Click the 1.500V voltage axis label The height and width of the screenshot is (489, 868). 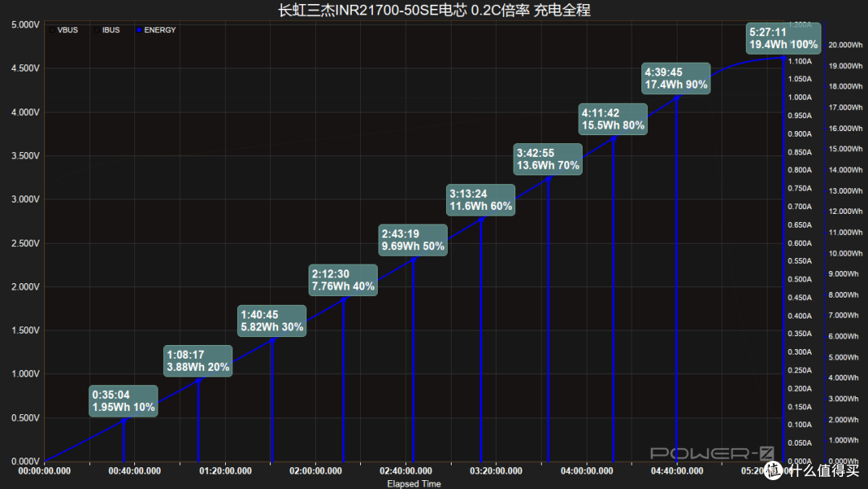(x=26, y=330)
